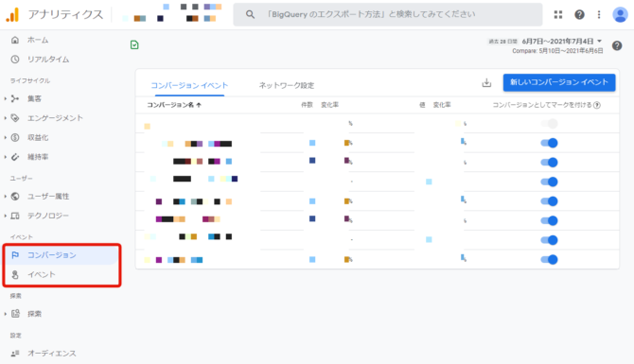Click 新しいコンバージョン イベント button
Screen dimensions: 634x364
tap(559, 82)
